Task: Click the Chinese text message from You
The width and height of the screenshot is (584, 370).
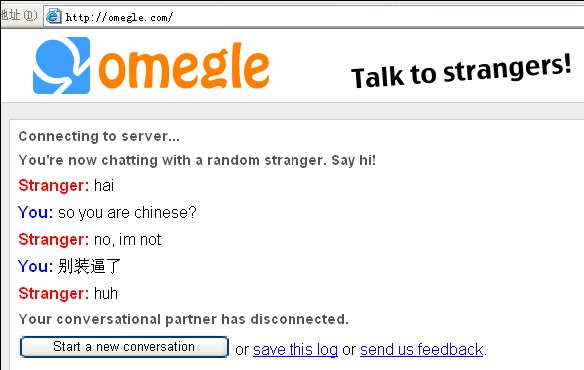Action: click(89, 266)
